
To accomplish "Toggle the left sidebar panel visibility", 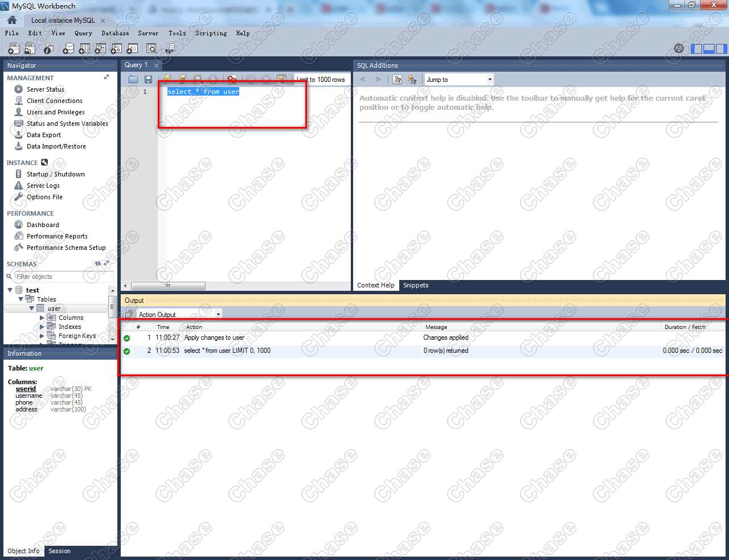I will click(x=697, y=49).
